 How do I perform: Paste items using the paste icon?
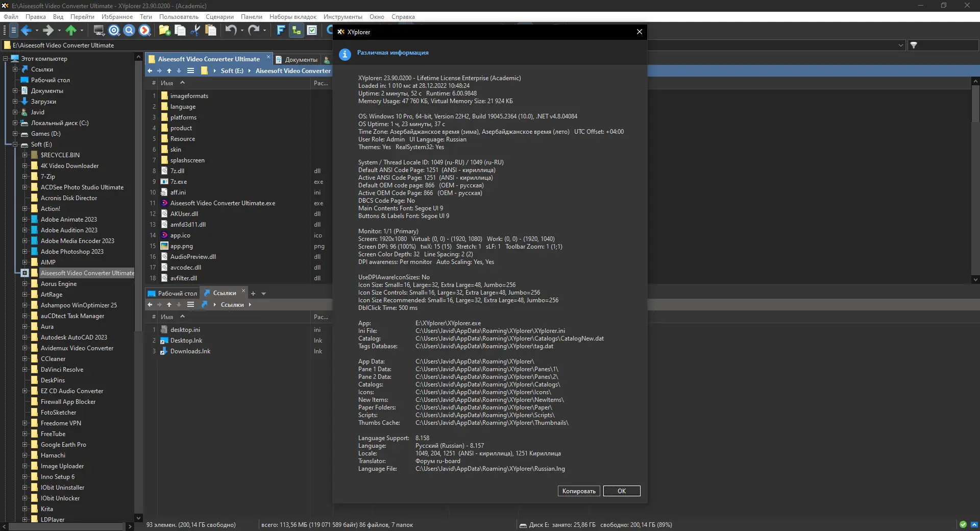click(210, 31)
